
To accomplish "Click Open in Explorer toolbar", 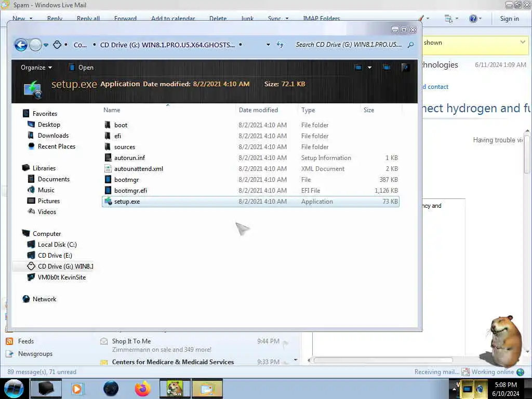I will 82,68.
